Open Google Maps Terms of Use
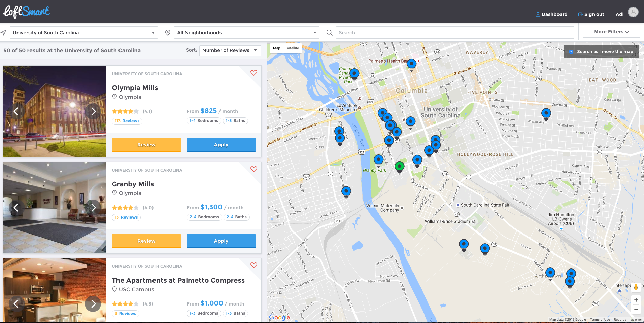 click(600, 320)
